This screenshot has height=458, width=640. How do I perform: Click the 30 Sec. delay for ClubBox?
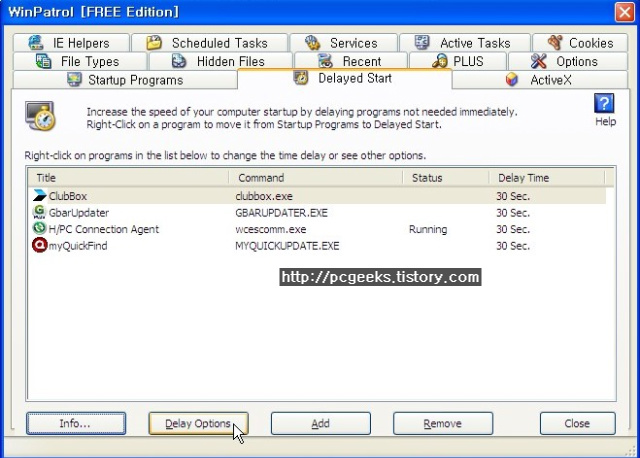click(513, 196)
